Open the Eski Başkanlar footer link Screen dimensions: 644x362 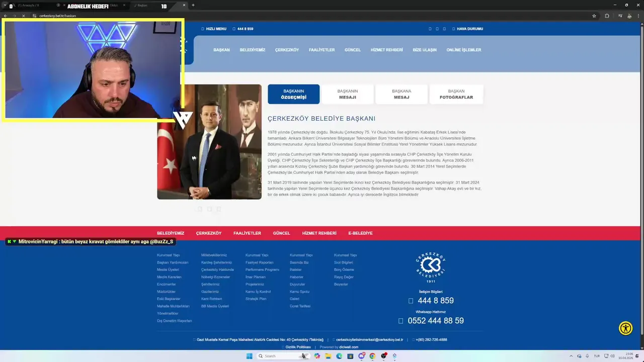pyautogui.click(x=169, y=299)
